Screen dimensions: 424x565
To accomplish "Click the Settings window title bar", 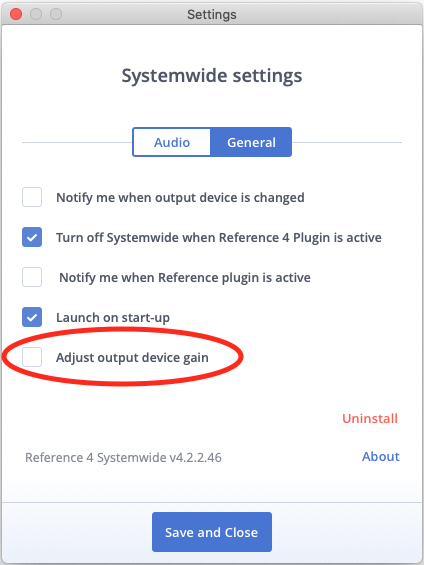I will pyautogui.click(x=212, y=14).
